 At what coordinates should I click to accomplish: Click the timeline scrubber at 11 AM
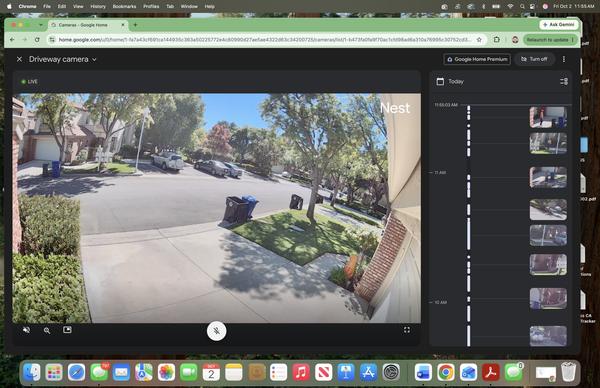pos(469,173)
